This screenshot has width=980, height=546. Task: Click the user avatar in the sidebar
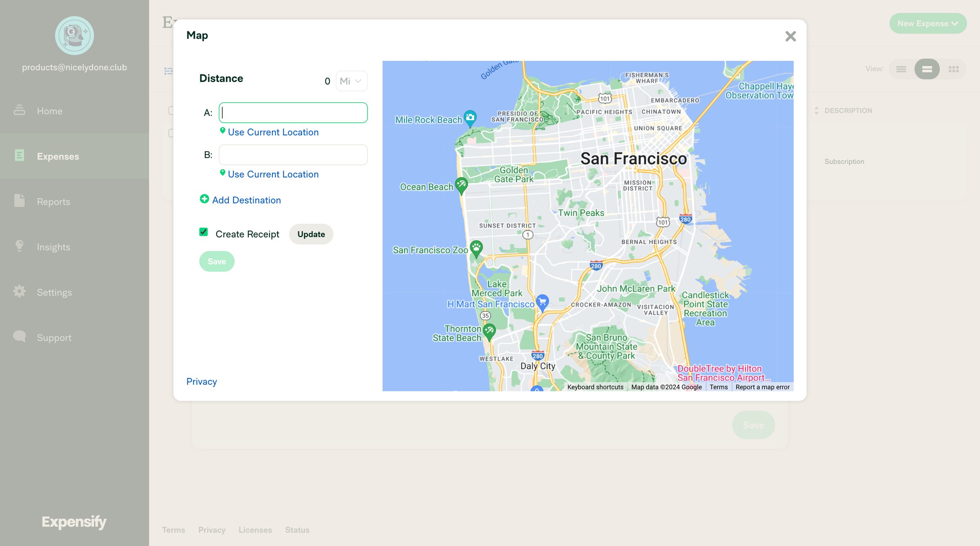point(74,36)
